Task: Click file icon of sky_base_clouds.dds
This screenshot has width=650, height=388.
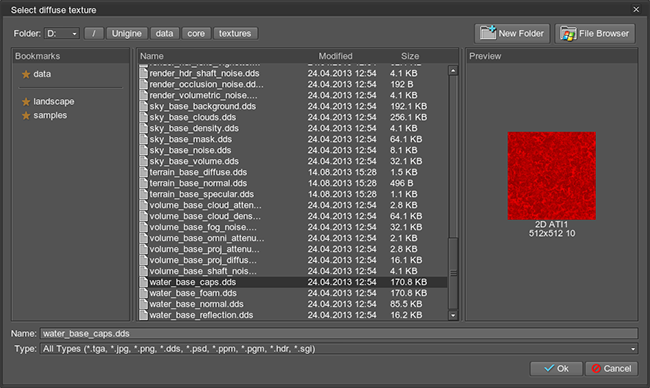Action: pyautogui.click(x=143, y=117)
